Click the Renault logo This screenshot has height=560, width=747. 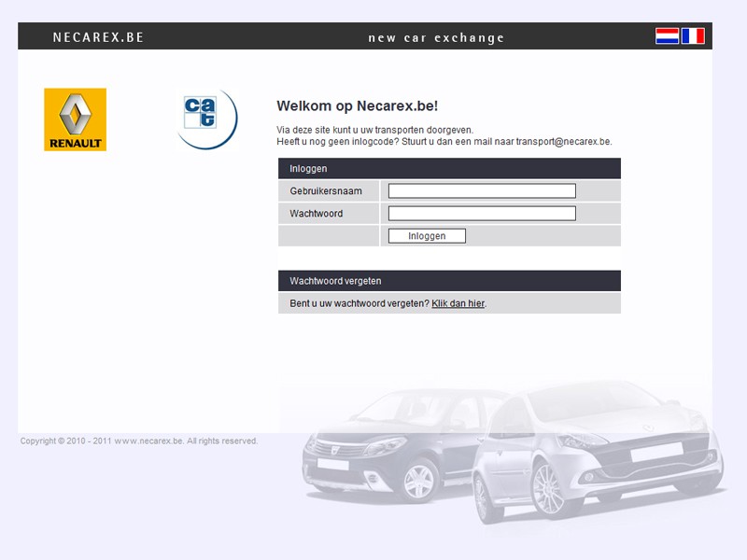tap(76, 119)
